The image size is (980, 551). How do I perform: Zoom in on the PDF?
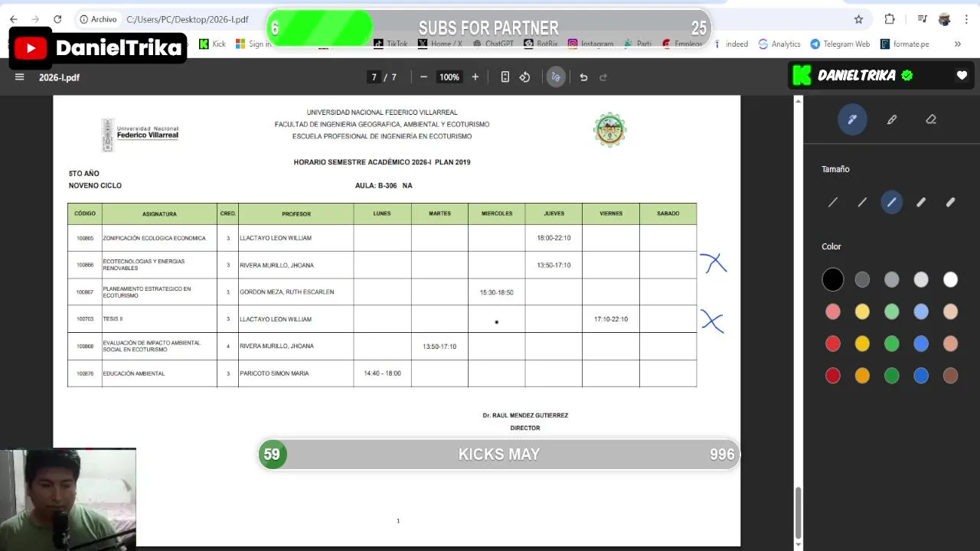click(x=475, y=77)
